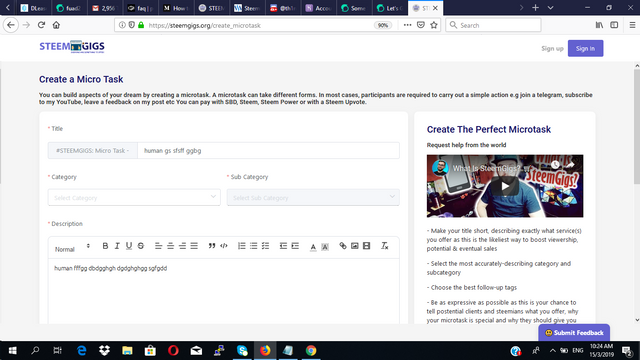Play the What is SteemGigs video
The image size is (640, 360).
(x=505, y=186)
